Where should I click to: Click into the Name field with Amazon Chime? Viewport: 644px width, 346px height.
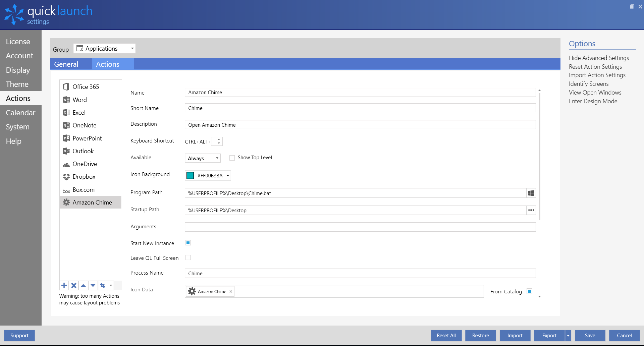pyautogui.click(x=360, y=93)
